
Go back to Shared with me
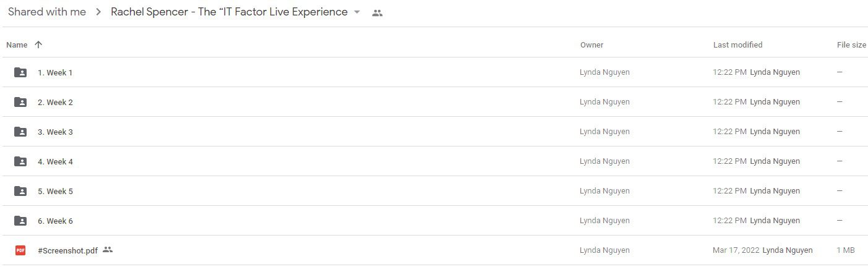47,12
